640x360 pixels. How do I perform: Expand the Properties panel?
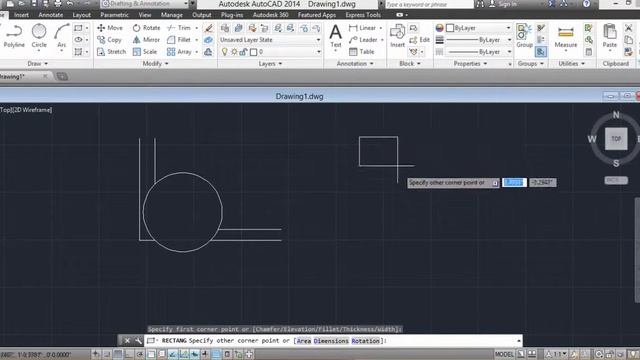coord(470,64)
